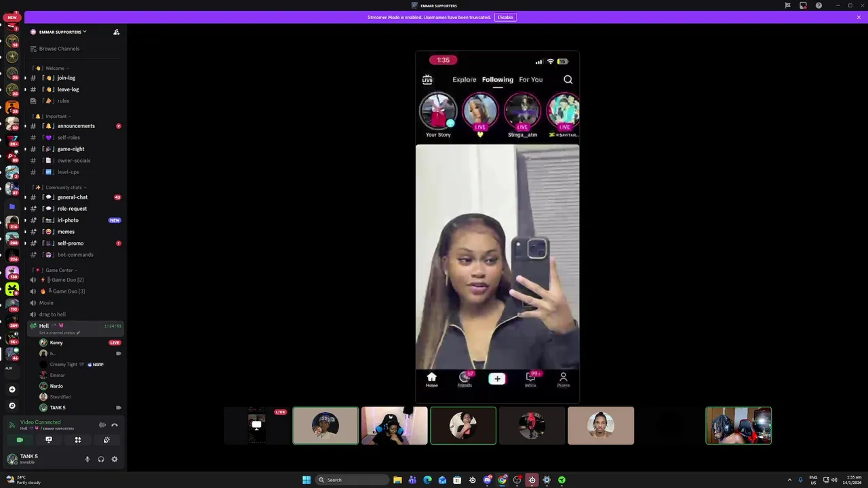Viewport: 868px width, 488px height.
Task: Open Google Chrome from the taskbar
Action: coord(502,480)
